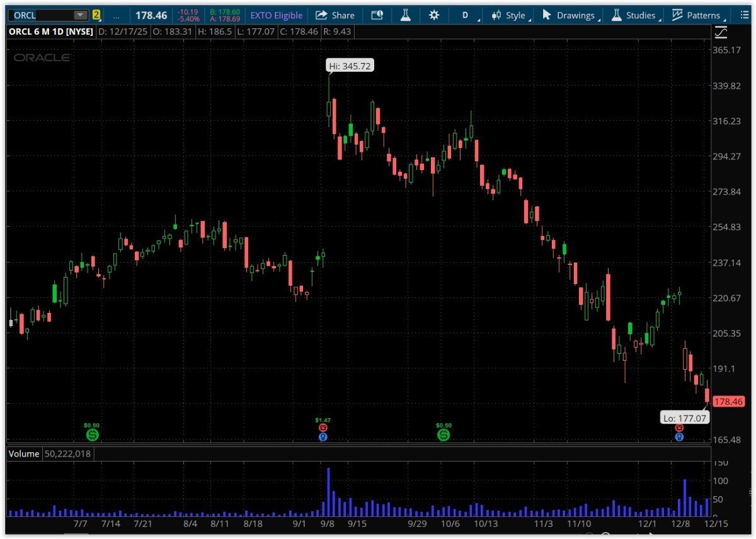Click the Volume study label
This screenshot has height=539, width=756.
(23, 453)
